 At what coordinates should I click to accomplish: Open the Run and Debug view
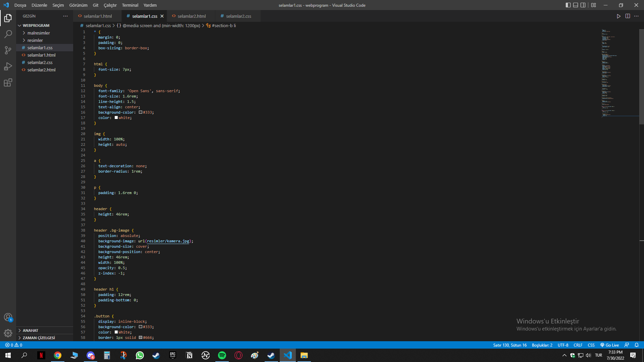8,66
